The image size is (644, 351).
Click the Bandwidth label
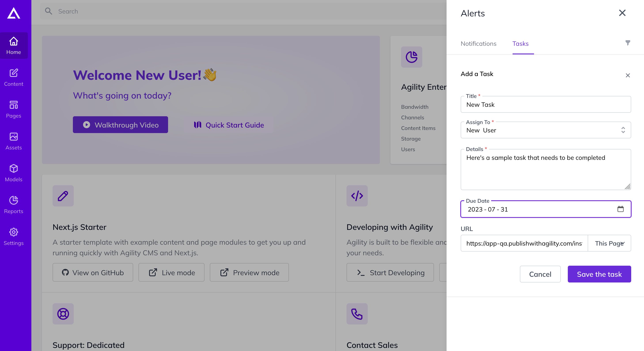coord(415,107)
